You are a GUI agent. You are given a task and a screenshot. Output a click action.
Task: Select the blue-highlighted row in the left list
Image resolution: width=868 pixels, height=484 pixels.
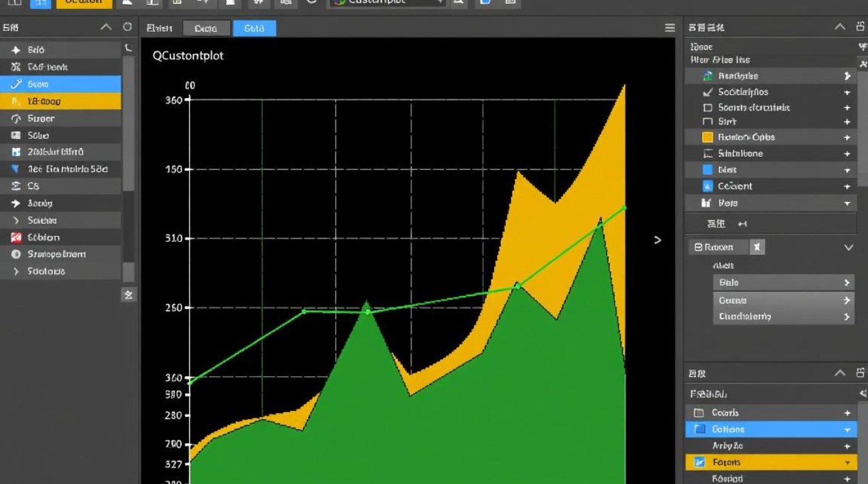click(60, 84)
